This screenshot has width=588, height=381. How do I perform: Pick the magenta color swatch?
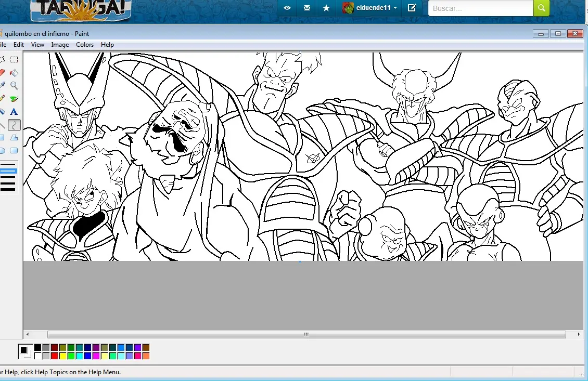pyautogui.click(x=96, y=356)
